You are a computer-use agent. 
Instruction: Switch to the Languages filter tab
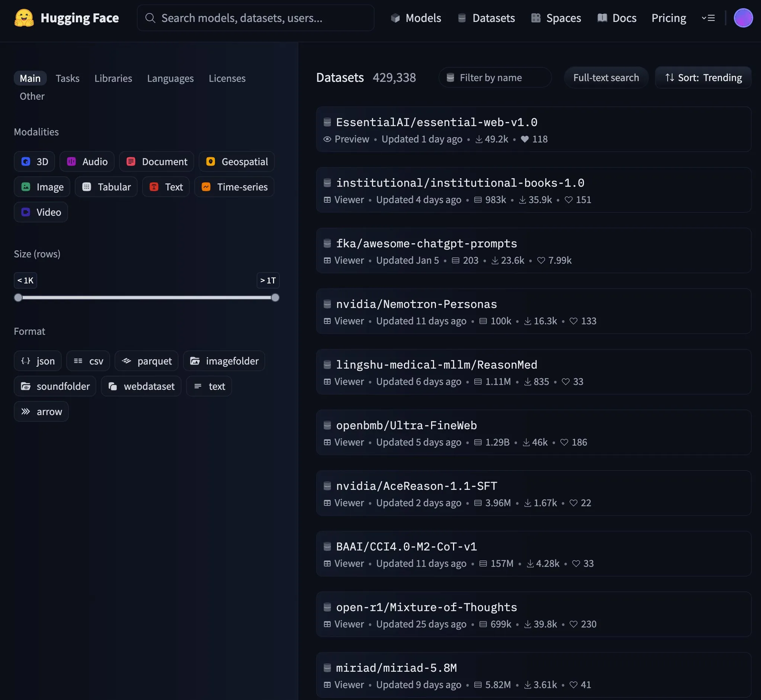(170, 78)
